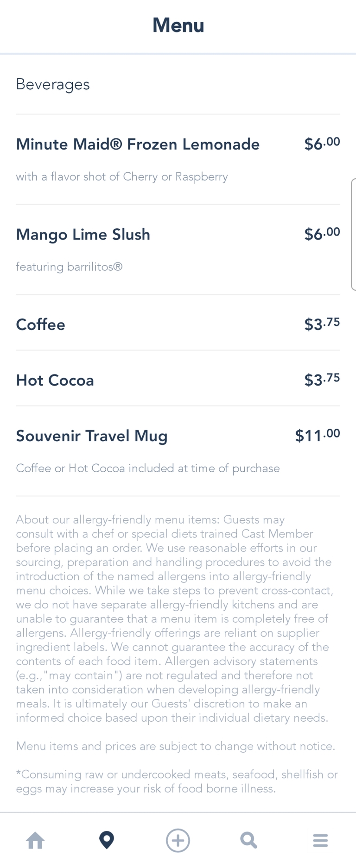Tap the circled plus icon

(178, 840)
